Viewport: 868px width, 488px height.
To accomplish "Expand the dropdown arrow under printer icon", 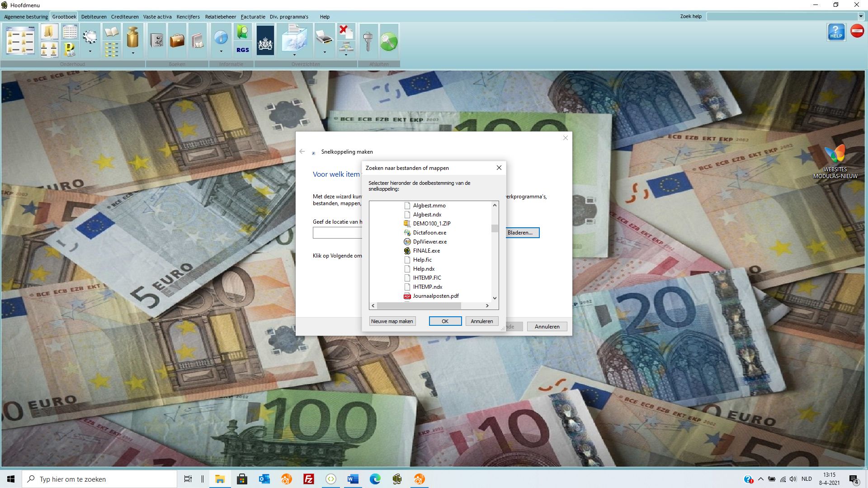I will pyautogui.click(x=324, y=52).
